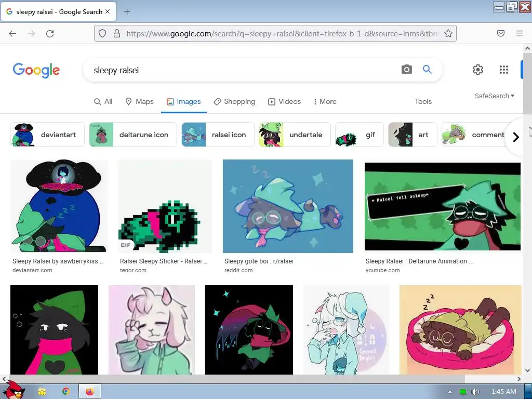
Task: Open the tenor.com source link
Action: tap(133, 270)
